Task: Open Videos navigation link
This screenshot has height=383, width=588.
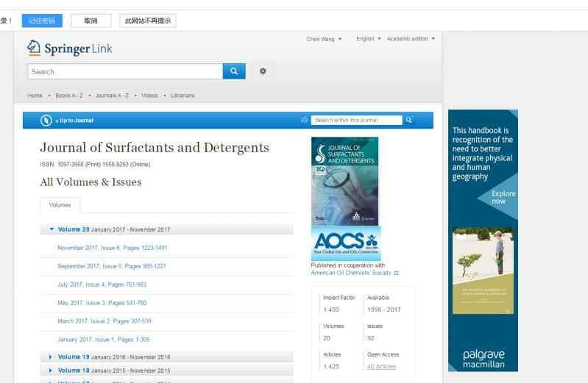Action: coord(149,96)
